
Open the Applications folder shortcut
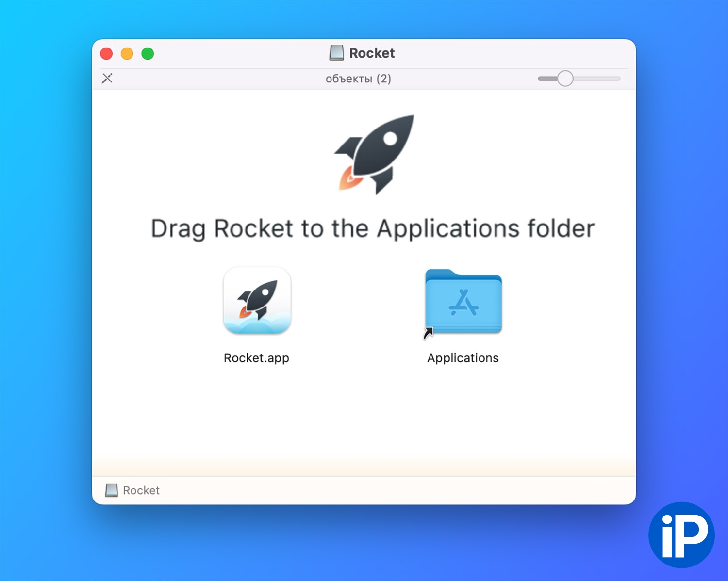463,302
